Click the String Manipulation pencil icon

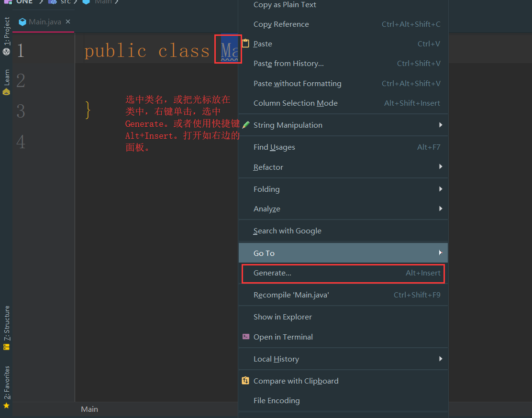click(x=245, y=125)
